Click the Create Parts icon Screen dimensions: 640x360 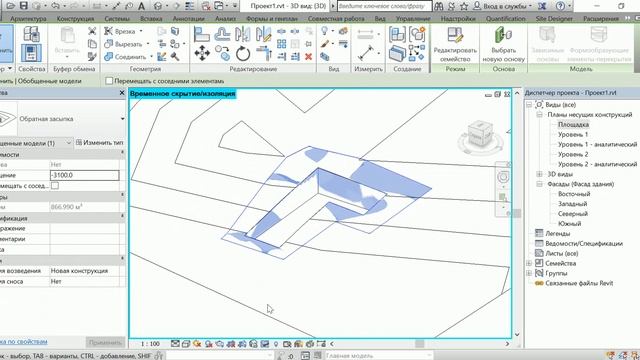point(397,53)
